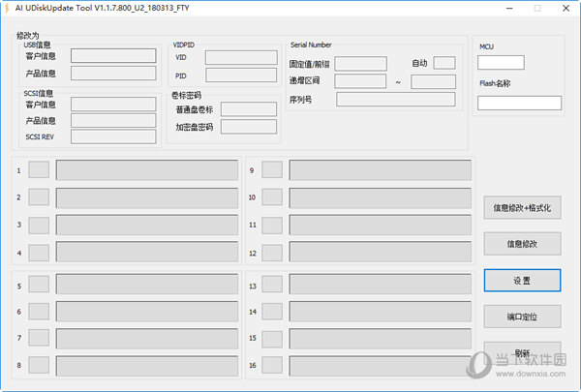The image size is (581, 392).
Task: Click the USB 客户信息 input field
Action: point(112,56)
